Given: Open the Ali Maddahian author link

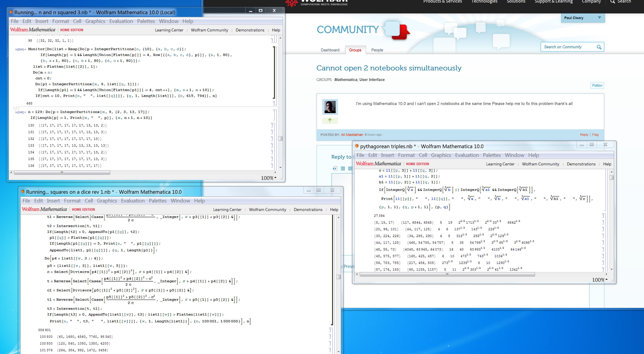Looking at the screenshot, I should pos(352,135).
